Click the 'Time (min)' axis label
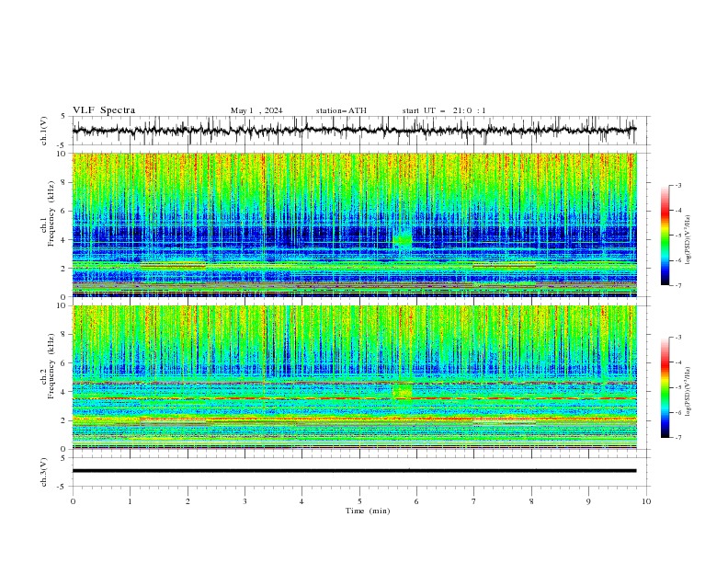 pyautogui.click(x=368, y=511)
